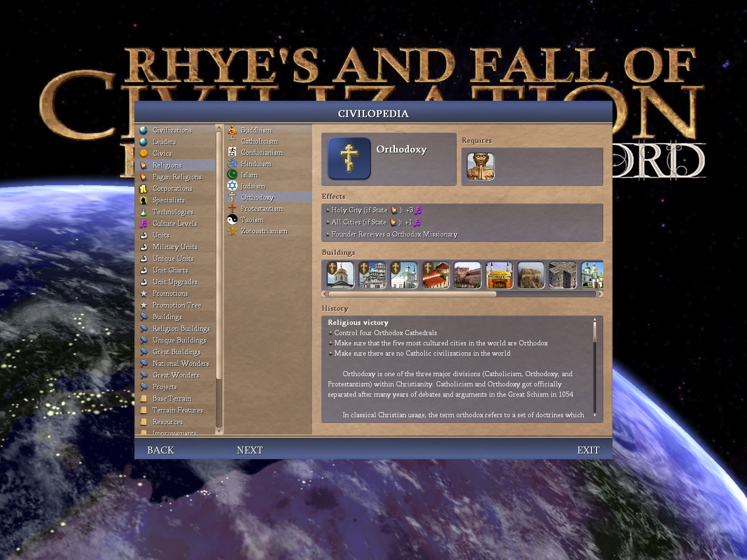Open the Religions category
Image resolution: width=747 pixels, height=560 pixels.
click(176, 165)
